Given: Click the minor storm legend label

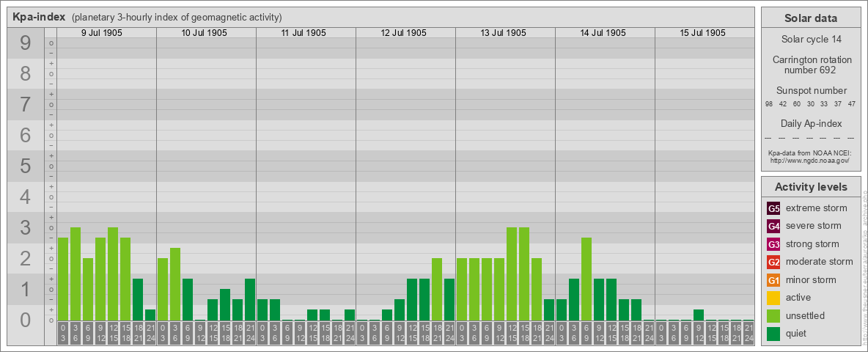Looking at the screenshot, I should pyautogui.click(x=811, y=279).
